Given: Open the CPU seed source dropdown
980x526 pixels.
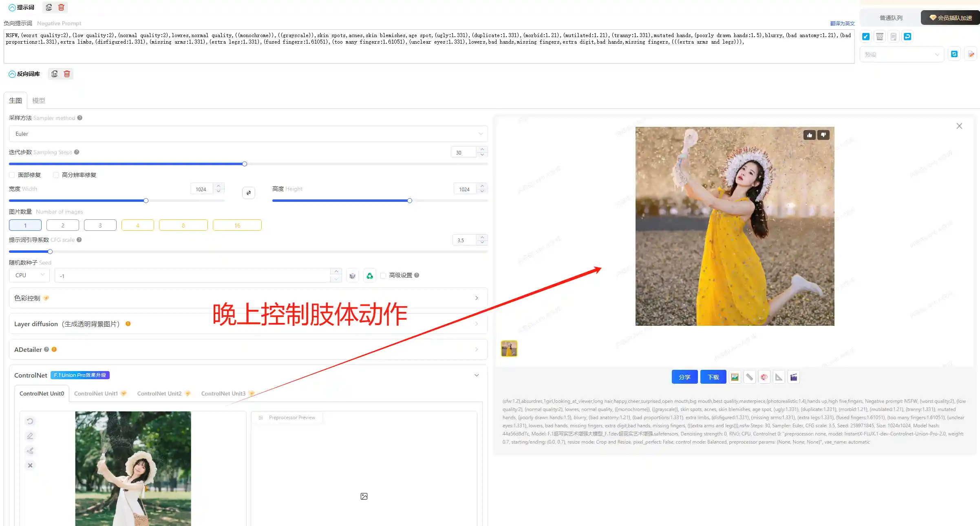Looking at the screenshot, I should click(29, 275).
